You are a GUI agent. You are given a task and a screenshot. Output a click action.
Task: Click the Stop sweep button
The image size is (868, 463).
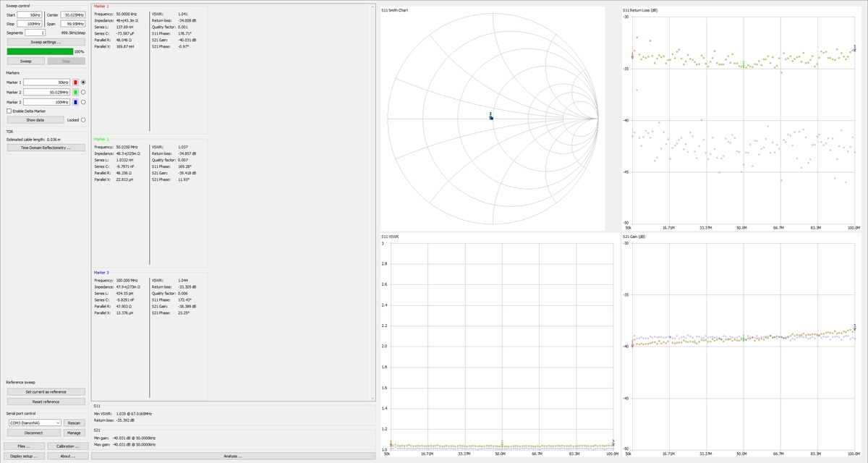(x=66, y=61)
